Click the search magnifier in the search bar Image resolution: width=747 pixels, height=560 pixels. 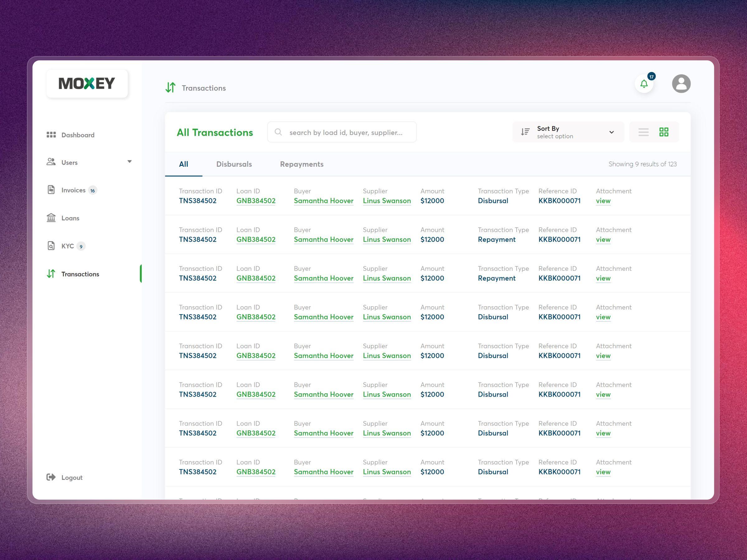tap(278, 132)
